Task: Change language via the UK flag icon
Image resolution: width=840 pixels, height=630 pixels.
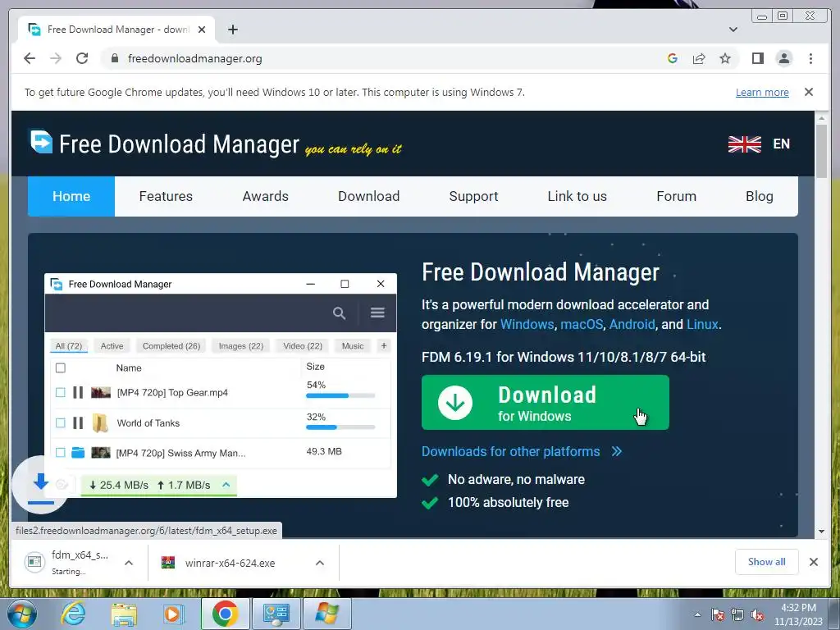Action: [745, 144]
